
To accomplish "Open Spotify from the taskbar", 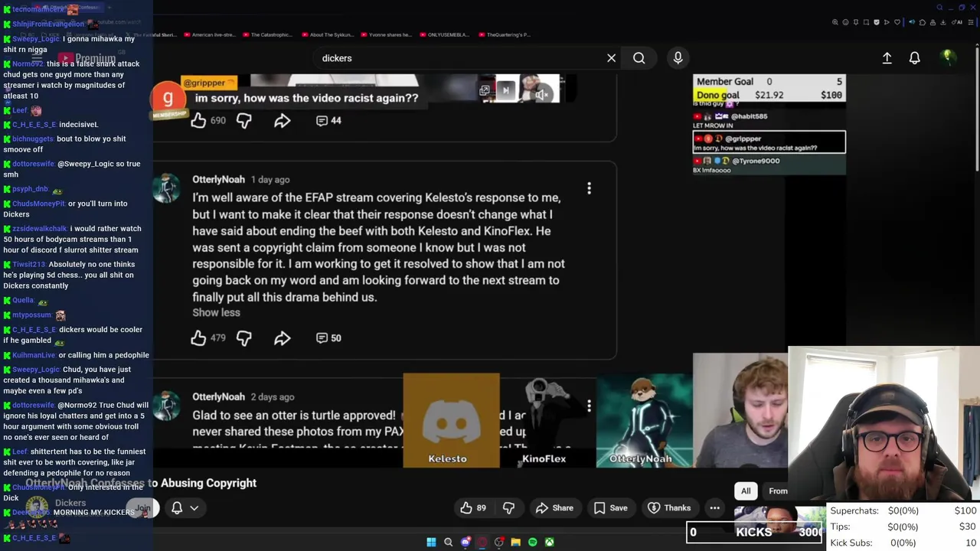I will point(533,542).
